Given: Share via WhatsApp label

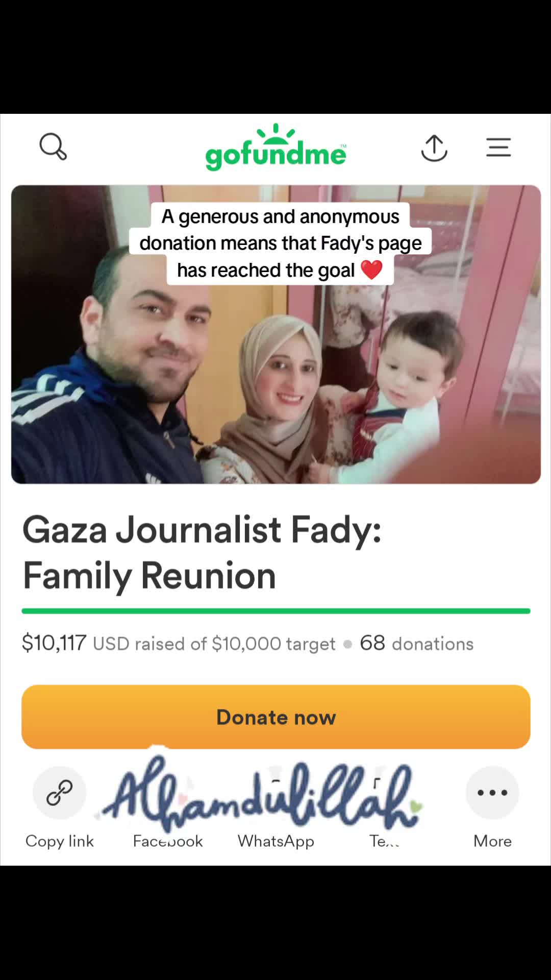Looking at the screenshot, I should pos(276,841).
